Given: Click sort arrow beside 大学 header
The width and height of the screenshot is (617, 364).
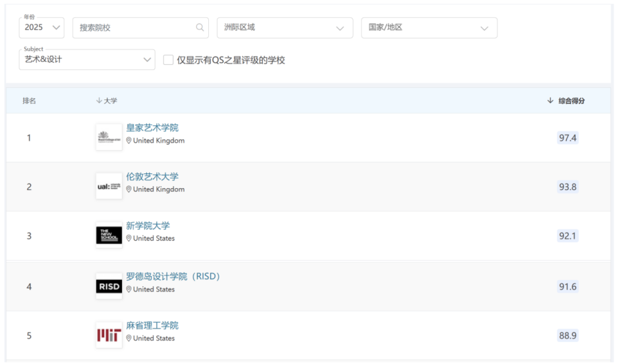Looking at the screenshot, I should tap(99, 101).
